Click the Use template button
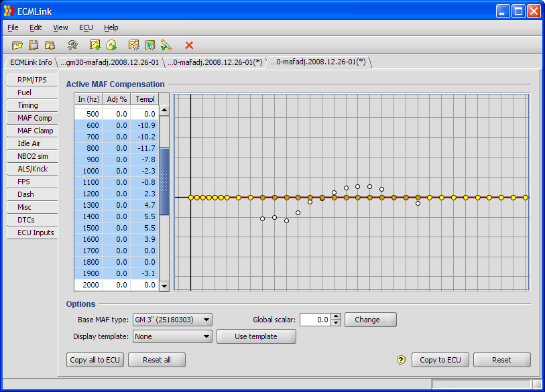 pos(256,336)
